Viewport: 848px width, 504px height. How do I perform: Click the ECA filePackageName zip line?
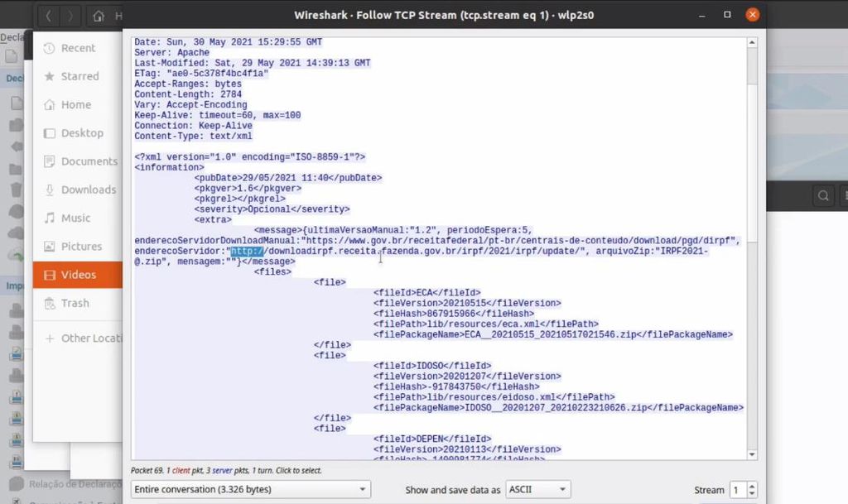tap(552, 335)
